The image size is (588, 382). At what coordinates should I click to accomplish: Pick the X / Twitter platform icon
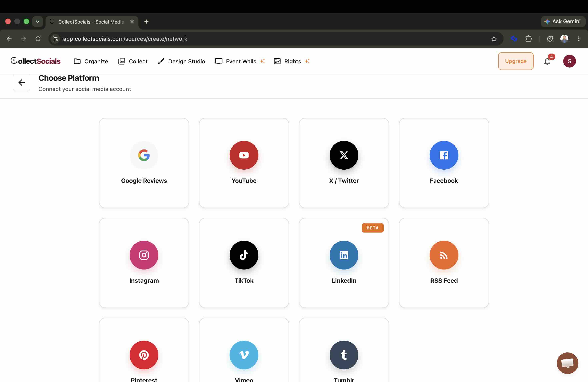point(344,155)
